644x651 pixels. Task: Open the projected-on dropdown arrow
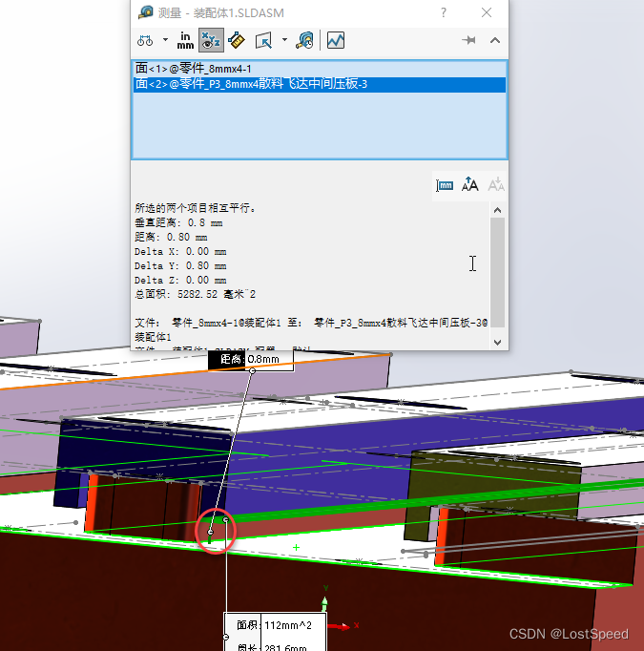284,40
